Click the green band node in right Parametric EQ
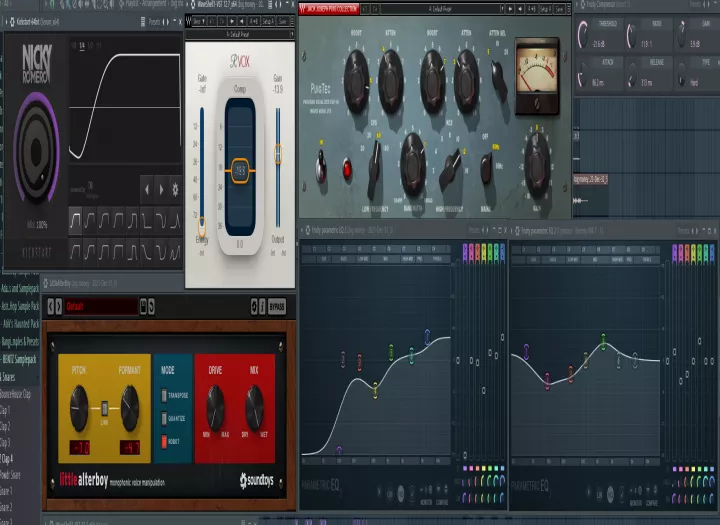The image size is (720, 525). (603, 341)
